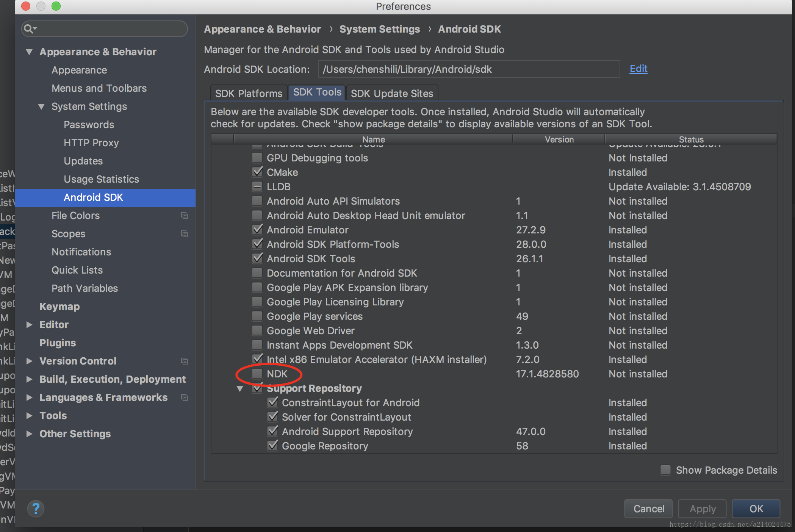Uncheck the ConstraintLayout for Android checkbox

[272, 402]
